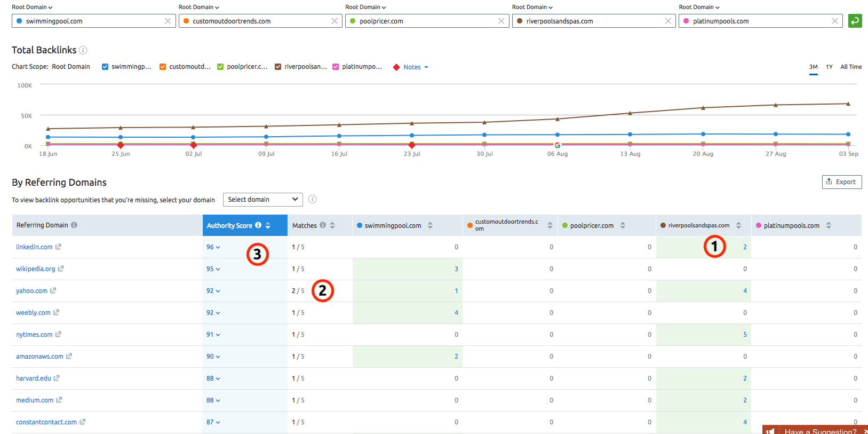This screenshot has width=868, height=434.
Task: Sort the riverpoolsandspas.com column
Action: pos(738,225)
